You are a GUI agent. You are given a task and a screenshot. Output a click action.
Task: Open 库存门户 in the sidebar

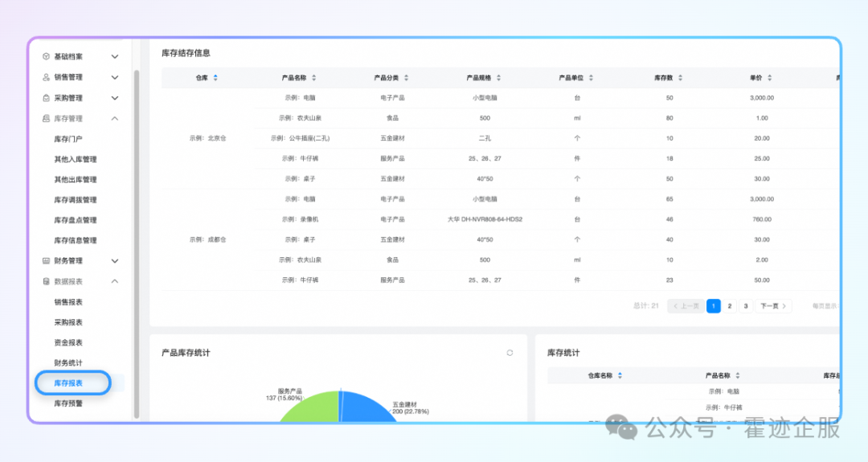pos(68,139)
